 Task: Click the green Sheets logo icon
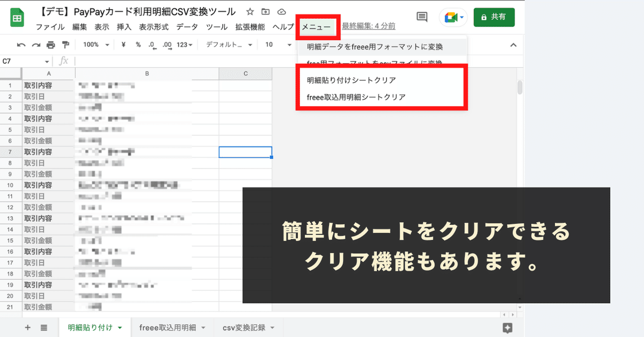pyautogui.click(x=17, y=17)
